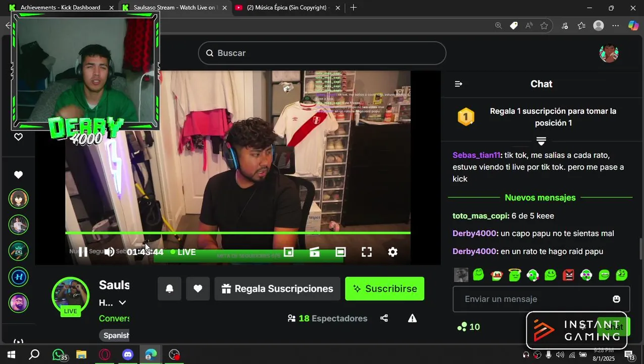The height and width of the screenshot is (364, 644).
Task: Pause the live stream video
Action: click(83, 252)
